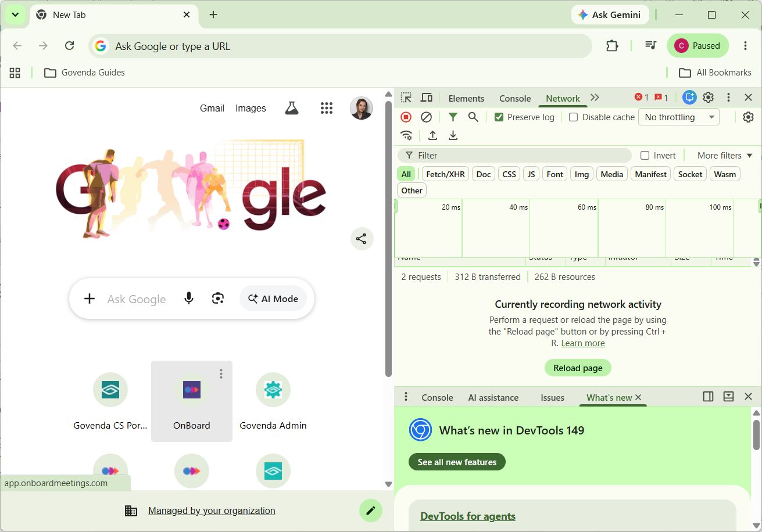Click the inspect element picker icon

[406, 98]
